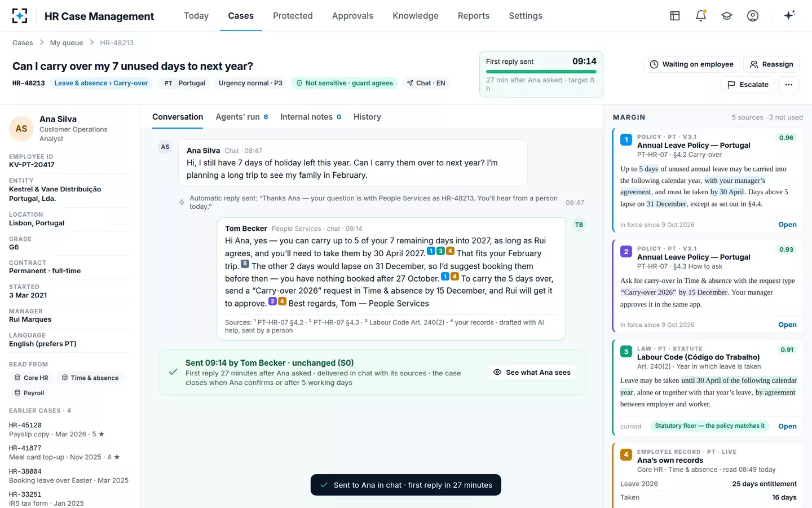
Task: View the History tab
Action: [x=367, y=117]
